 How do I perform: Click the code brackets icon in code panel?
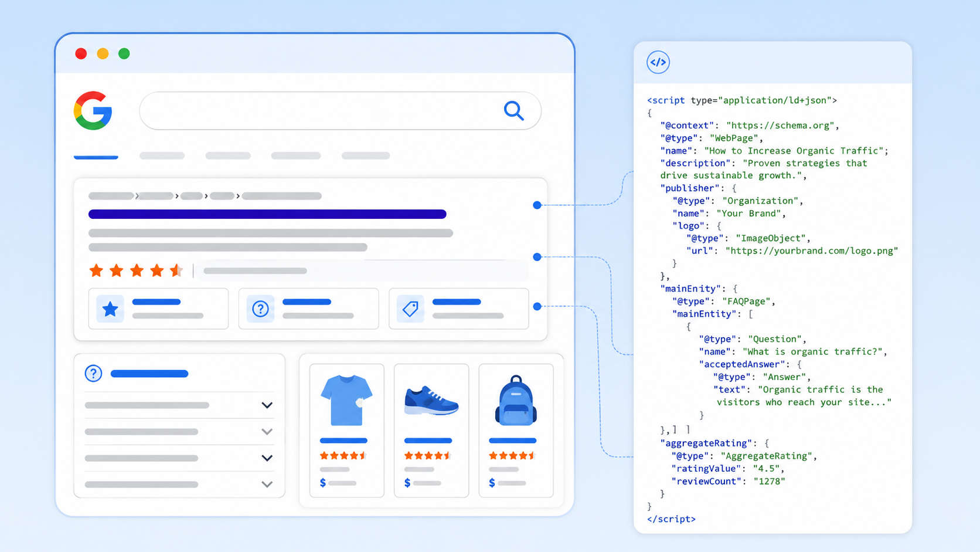point(658,62)
